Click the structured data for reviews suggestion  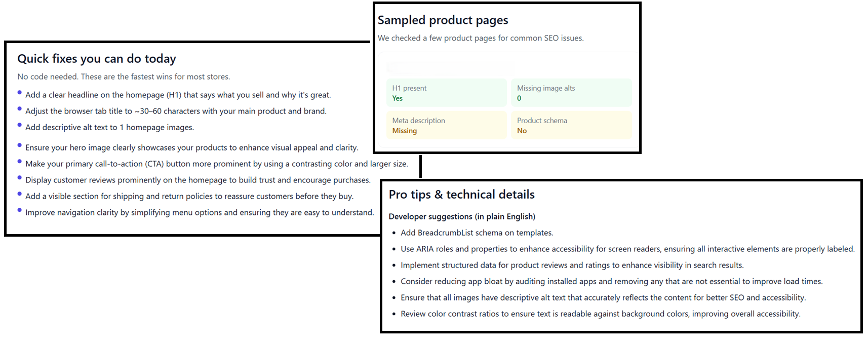click(x=572, y=265)
